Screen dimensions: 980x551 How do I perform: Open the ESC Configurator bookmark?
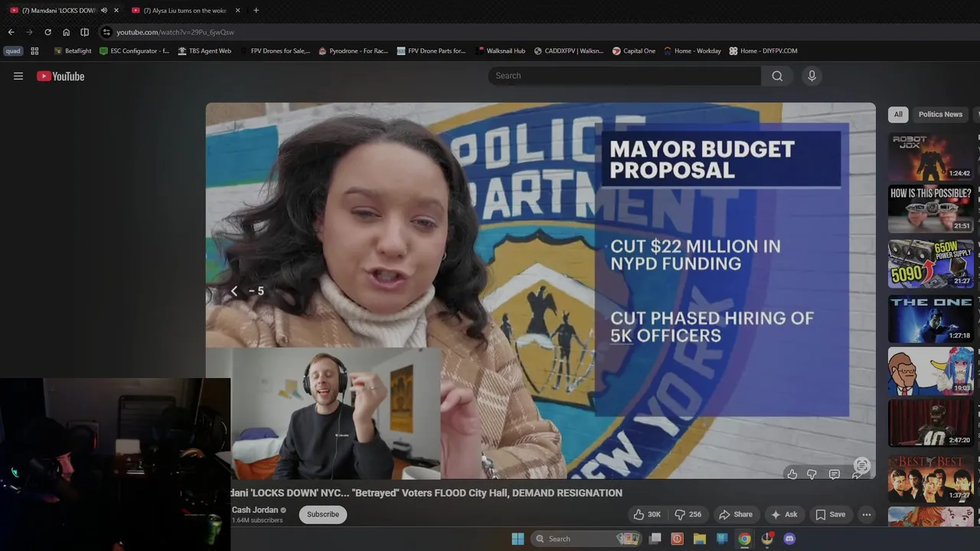tap(134, 51)
